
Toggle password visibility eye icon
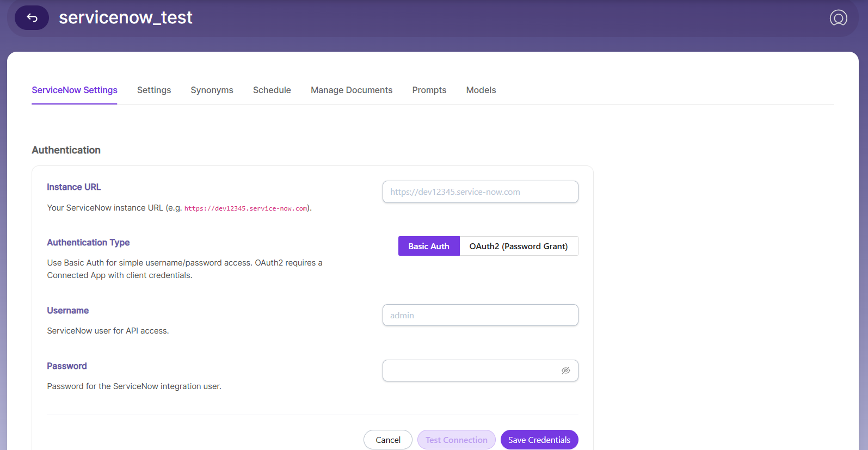[x=566, y=371]
